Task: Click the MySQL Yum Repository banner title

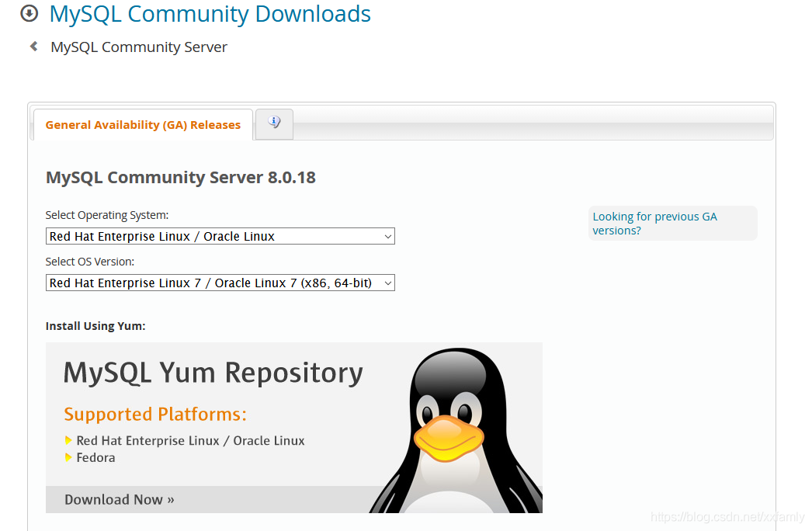Action: (x=213, y=373)
